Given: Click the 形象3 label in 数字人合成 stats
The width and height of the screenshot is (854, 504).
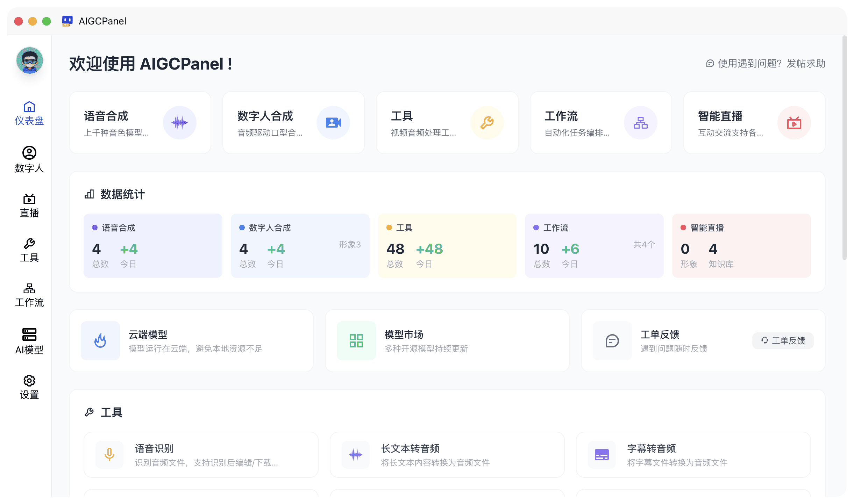Looking at the screenshot, I should pyautogui.click(x=350, y=245).
